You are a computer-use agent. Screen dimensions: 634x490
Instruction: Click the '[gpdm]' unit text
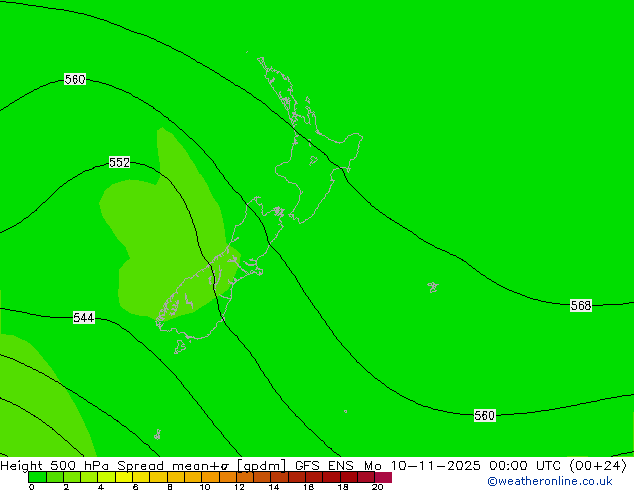262,466
